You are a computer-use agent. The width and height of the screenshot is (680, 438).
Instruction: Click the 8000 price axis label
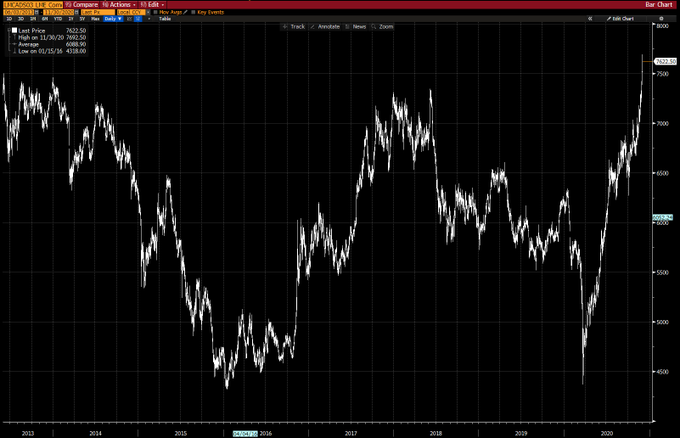click(x=662, y=26)
